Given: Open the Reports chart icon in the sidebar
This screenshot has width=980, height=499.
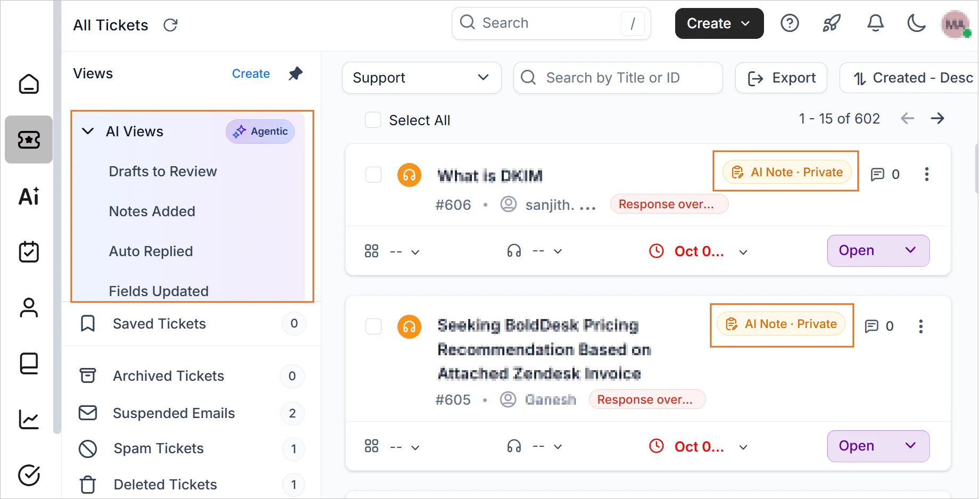Looking at the screenshot, I should tap(29, 420).
